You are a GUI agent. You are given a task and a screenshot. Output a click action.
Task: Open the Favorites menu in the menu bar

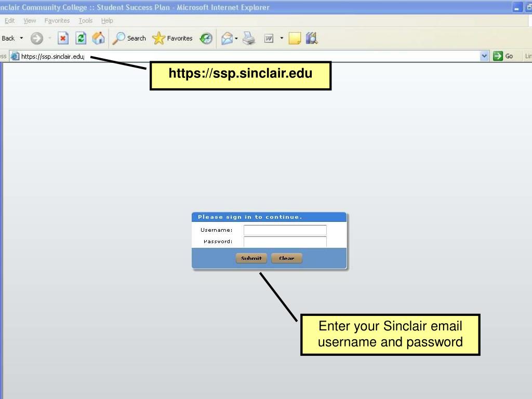[57, 21]
